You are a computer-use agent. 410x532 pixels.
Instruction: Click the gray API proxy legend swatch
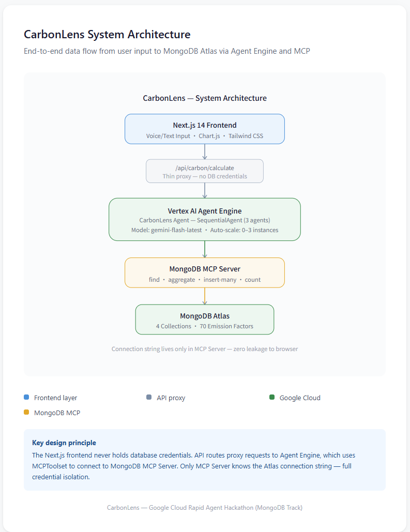coord(149,397)
